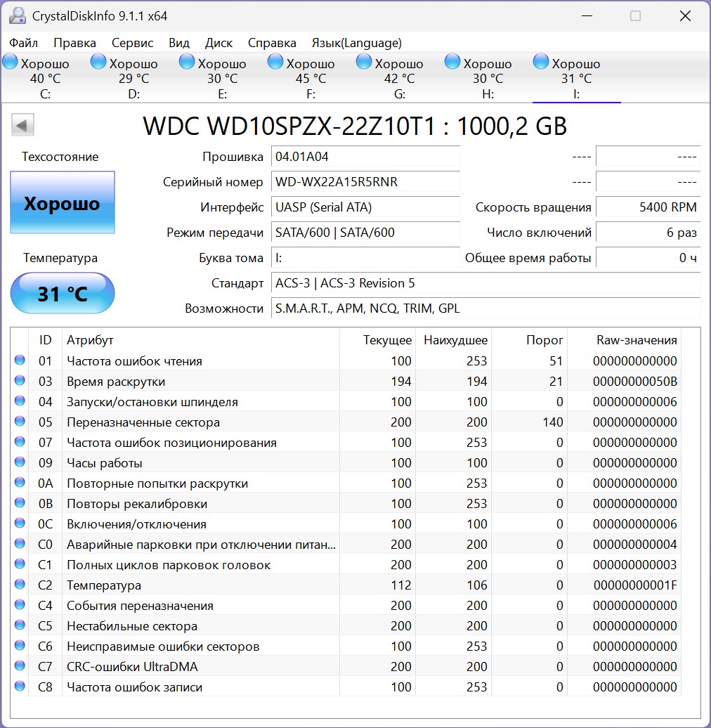This screenshot has width=711, height=728.
Task: Click status dot for attribute 05 reallocated sectors
Action: point(20,421)
